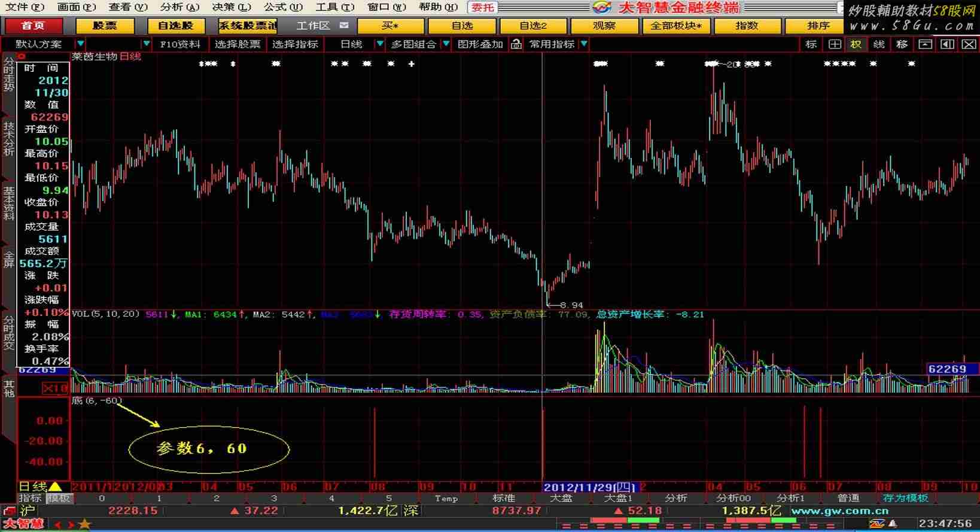Open the 其他 sidebar tab
This screenshot has width=980, height=532.
tap(8, 388)
